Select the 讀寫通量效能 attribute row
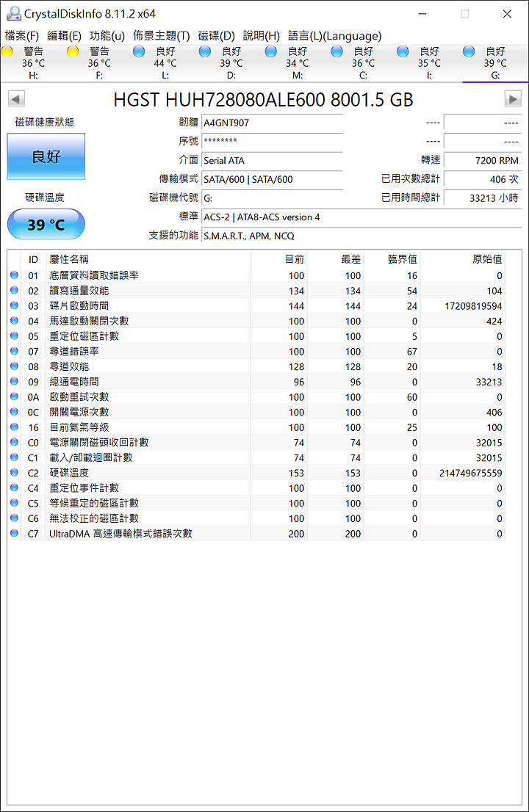Image resolution: width=529 pixels, height=812 pixels. (256, 291)
